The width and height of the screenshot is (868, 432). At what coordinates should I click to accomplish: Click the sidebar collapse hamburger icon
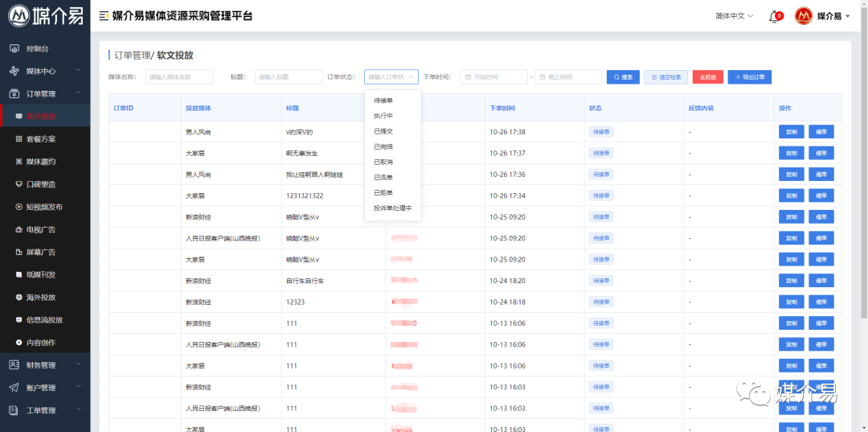[x=104, y=16]
